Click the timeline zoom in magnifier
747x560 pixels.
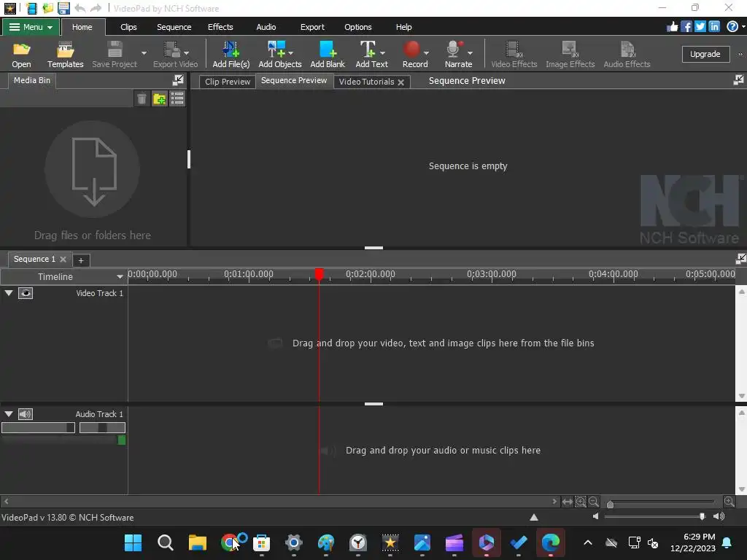click(x=729, y=501)
